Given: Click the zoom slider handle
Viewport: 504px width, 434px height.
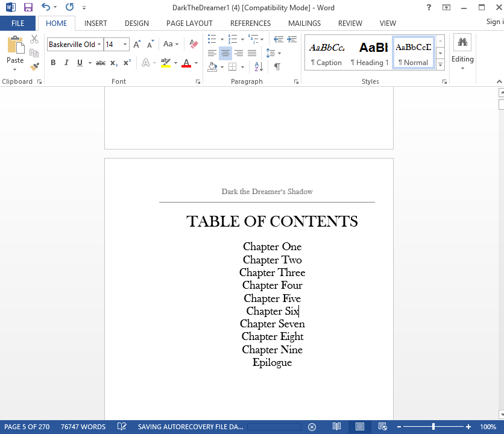Looking at the screenshot, I should 433,427.
